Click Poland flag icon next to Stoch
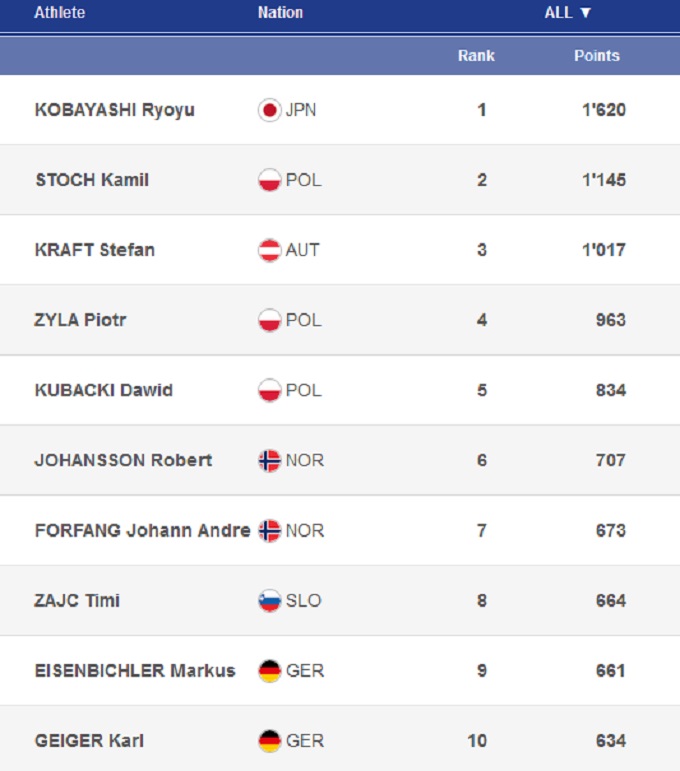This screenshot has width=680, height=771. pos(269,180)
